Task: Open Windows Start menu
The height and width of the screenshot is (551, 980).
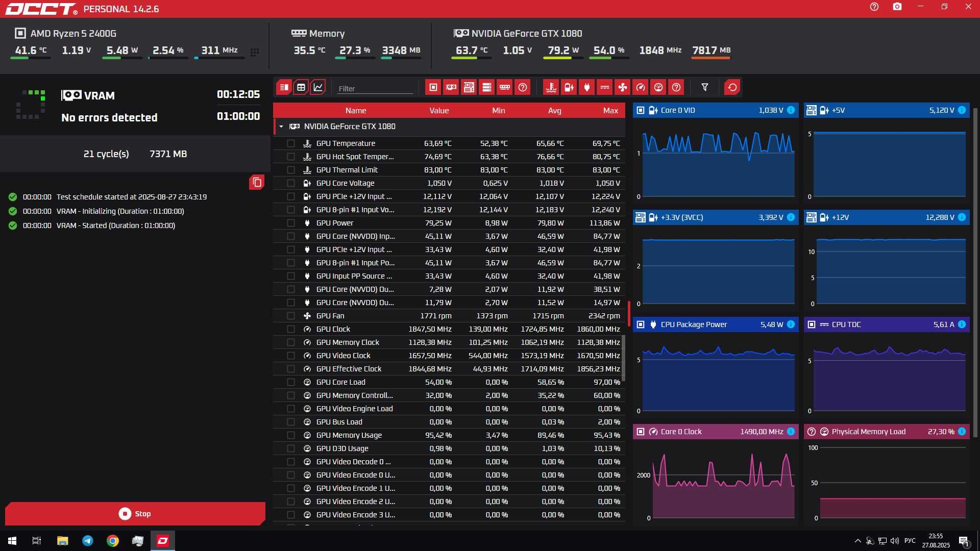Action: 12,541
